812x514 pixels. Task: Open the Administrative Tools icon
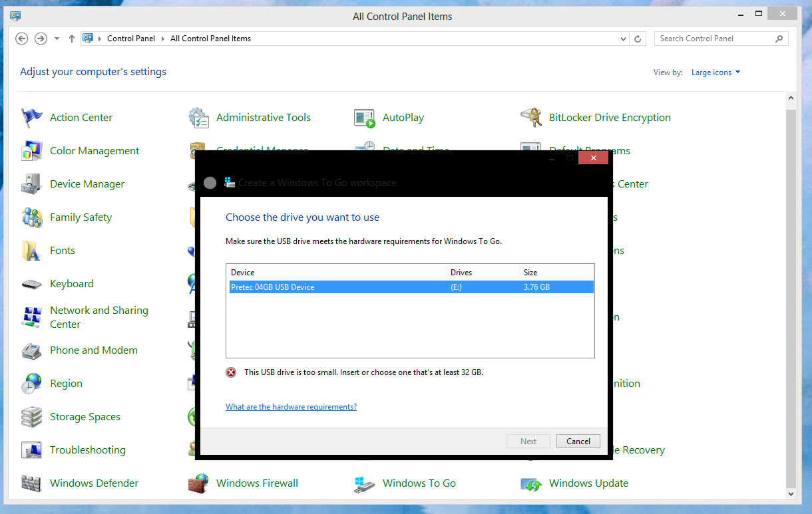coord(198,118)
